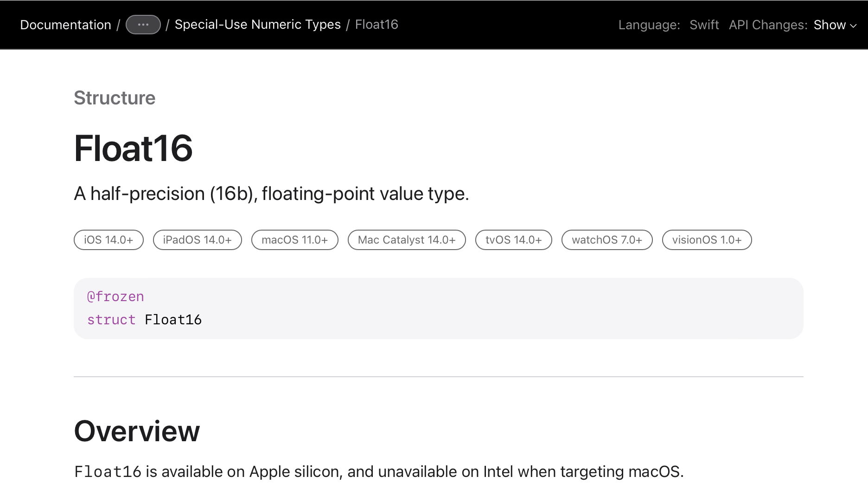This screenshot has height=502, width=868.
Task: Click the Mac Catalyst 14.0+ badge
Action: tap(406, 240)
